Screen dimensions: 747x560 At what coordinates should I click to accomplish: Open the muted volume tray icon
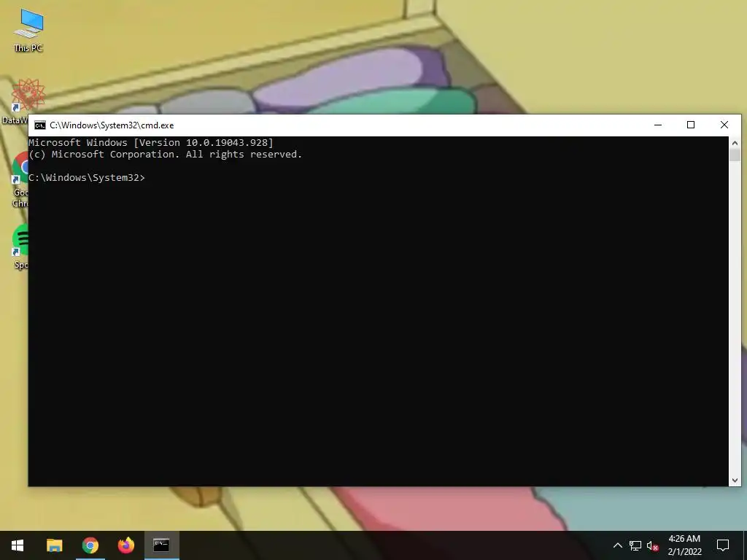653,545
